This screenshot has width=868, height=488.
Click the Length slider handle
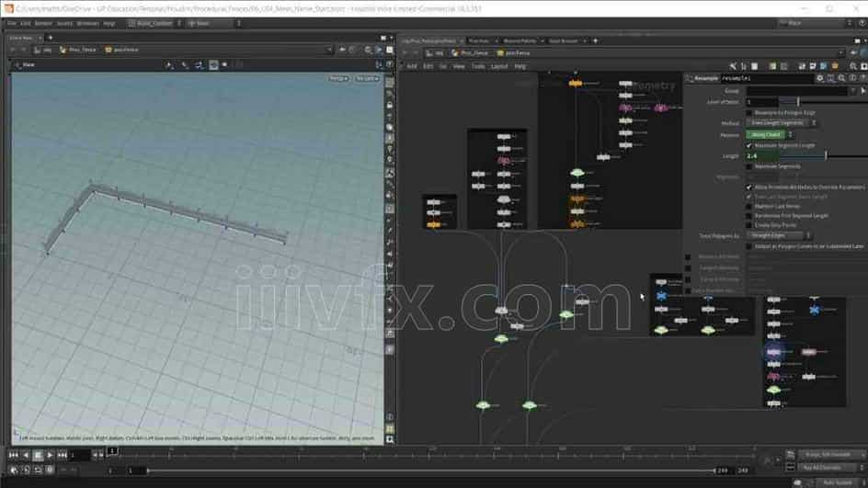(x=826, y=156)
